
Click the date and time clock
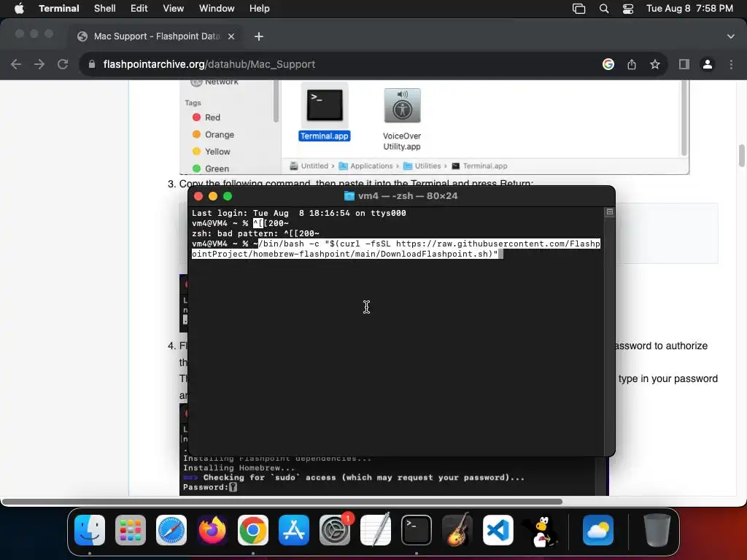pyautogui.click(x=689, y=8)
